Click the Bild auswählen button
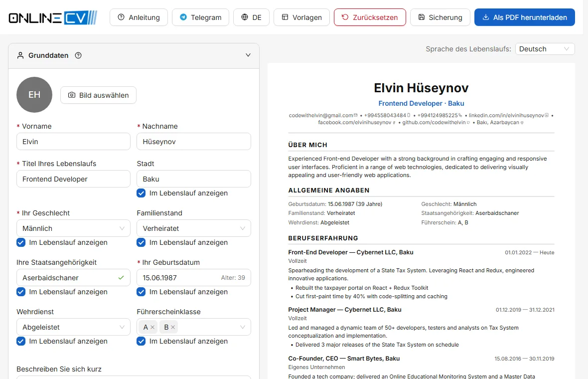588x379 pixels. [98, 95]
